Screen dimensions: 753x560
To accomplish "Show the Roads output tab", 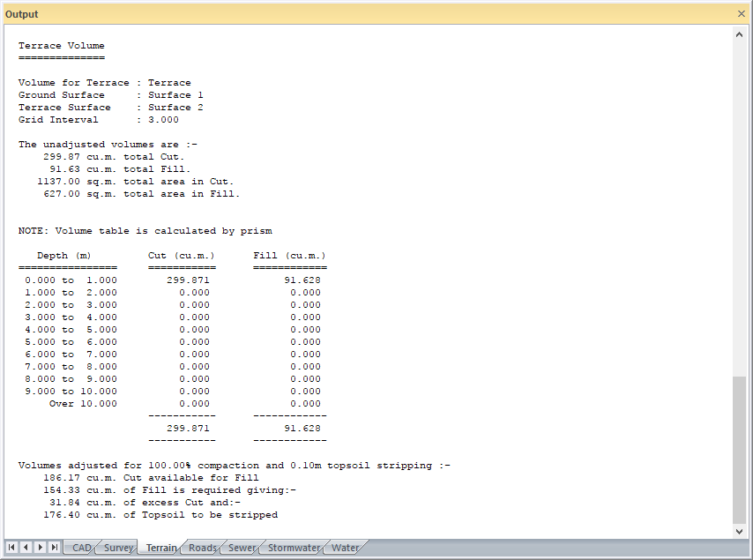I will pos(203,548).
